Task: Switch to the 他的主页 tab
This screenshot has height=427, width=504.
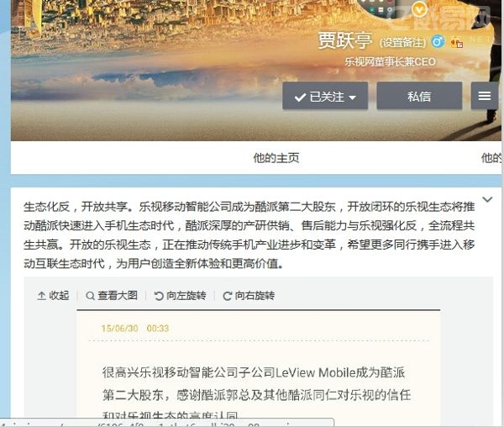Action: click(276, 158)
